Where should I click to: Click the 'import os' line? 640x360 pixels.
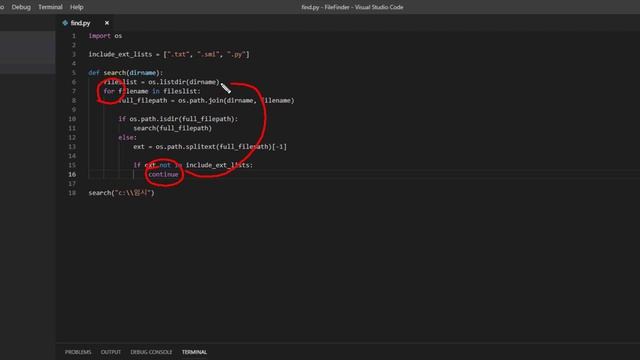(105, 36)
